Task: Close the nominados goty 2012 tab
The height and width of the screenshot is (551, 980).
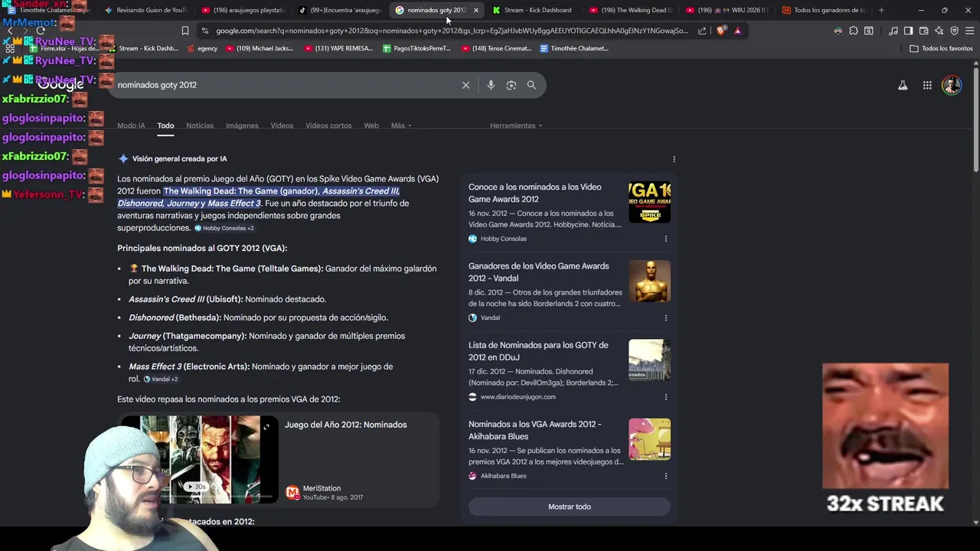Action: pos(476,10)
